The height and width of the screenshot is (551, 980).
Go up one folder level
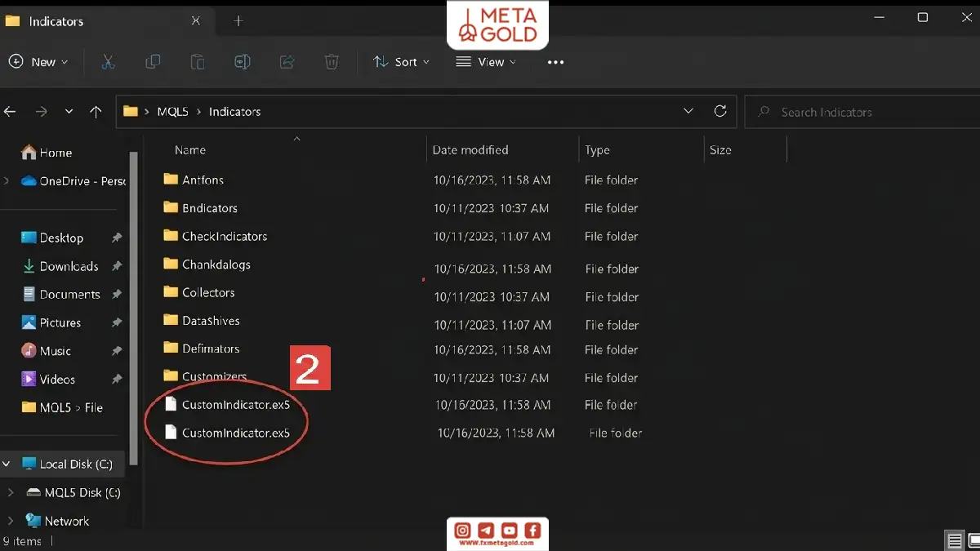pos(96,112)
